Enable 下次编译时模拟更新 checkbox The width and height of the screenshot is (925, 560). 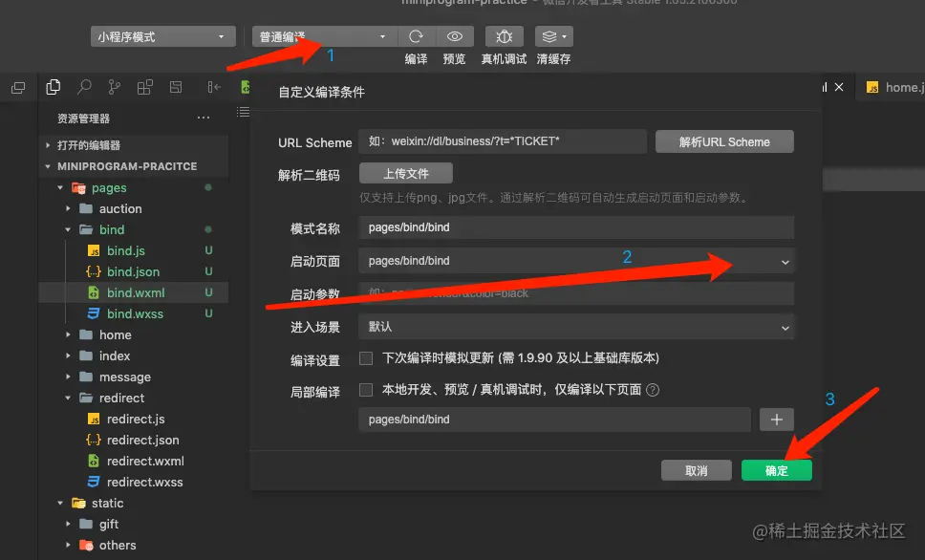[x=367, y=358]
